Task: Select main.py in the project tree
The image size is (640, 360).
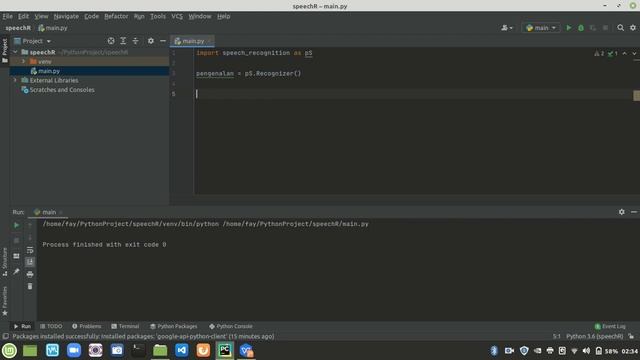Action: point(49,71)
